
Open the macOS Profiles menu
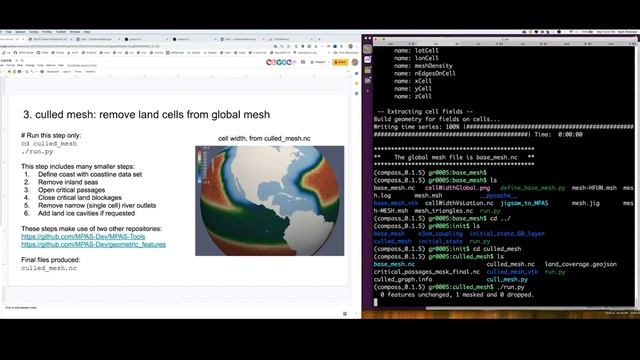[x=47, y=32]
